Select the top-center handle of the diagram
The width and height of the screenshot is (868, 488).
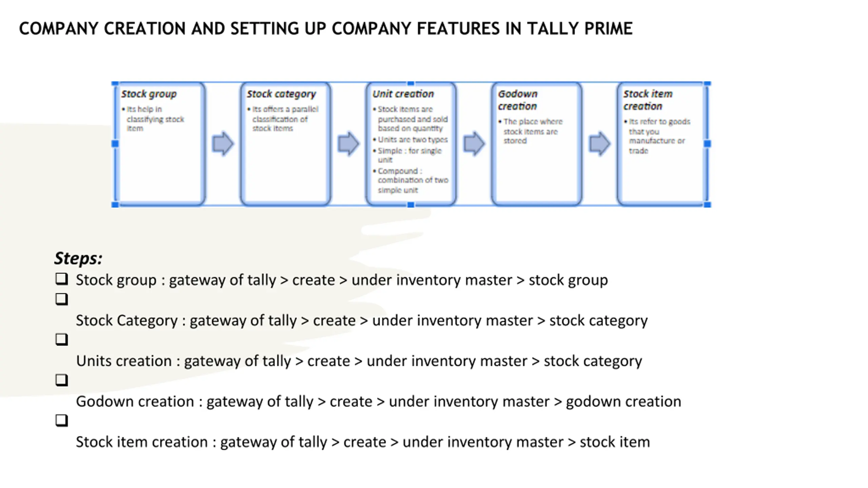pyautogui.click(x=411, y=83)
